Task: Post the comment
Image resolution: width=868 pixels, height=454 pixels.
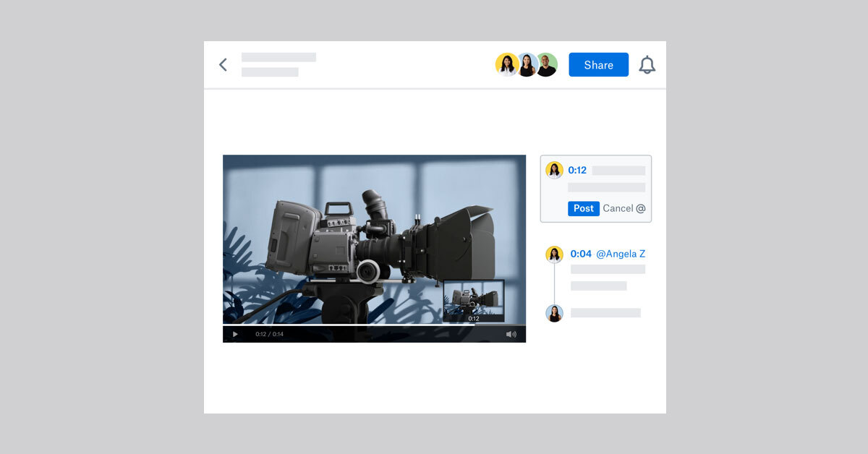Action: pyautogui.click(x=584, y=208)
